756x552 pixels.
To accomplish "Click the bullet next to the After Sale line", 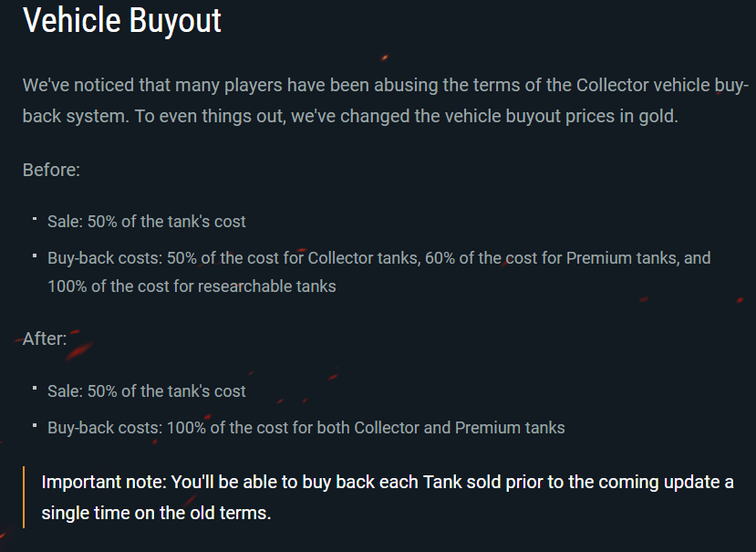I will [35, 389].
